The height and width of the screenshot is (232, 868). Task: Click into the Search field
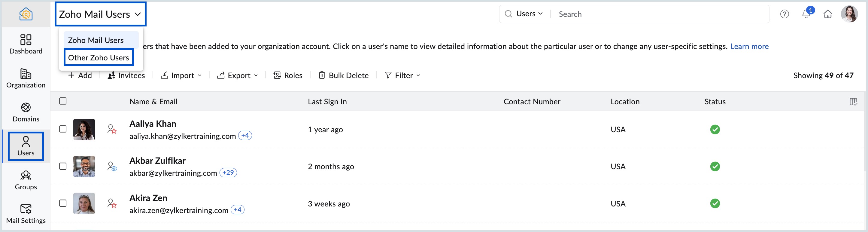coord(660,14)
